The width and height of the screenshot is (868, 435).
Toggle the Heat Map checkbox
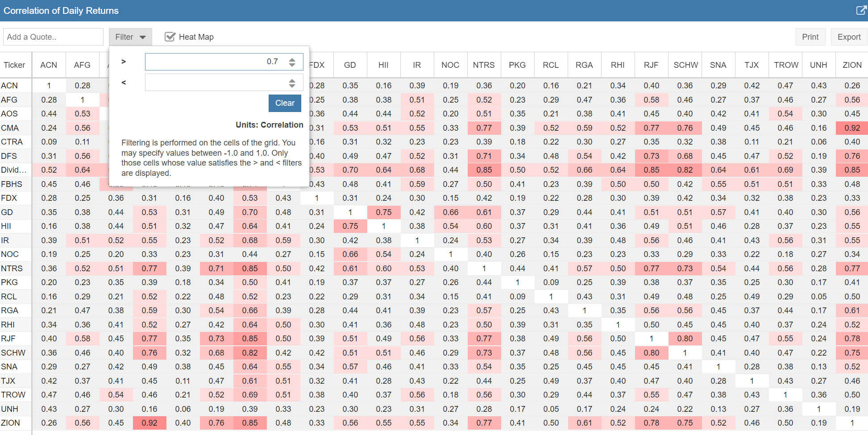[170, 37]
